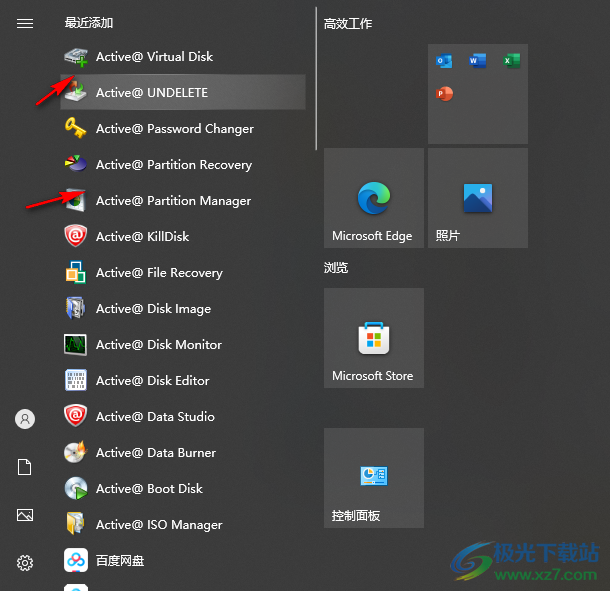Image resolution: width=610 pixels, height=591 pixels.
Task: Click the 浏览 group heading
Action: coord(336,268)
